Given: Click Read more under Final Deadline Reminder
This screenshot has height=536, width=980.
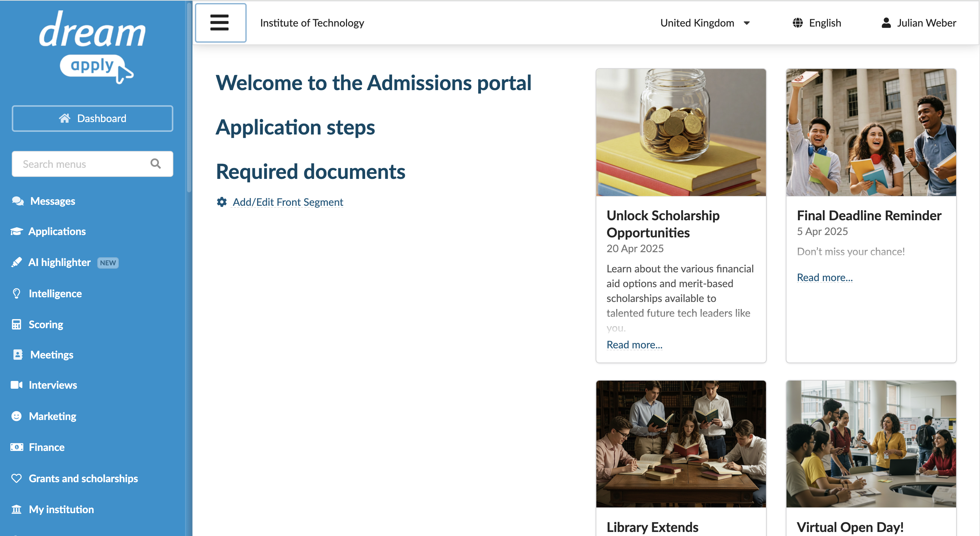Looking at the screenshot, I should 825,277.
